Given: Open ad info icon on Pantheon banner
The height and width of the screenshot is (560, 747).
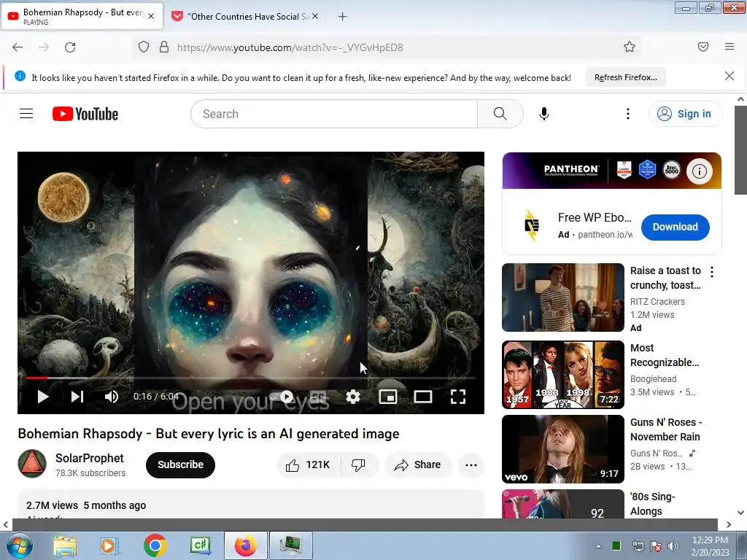Looking at the screenshot, I should pyautogui.click(x=699, y=171).
